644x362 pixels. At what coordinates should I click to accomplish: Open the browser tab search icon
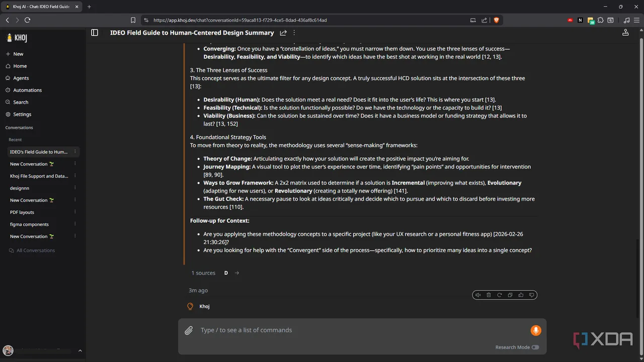click(x=610, y=20)
